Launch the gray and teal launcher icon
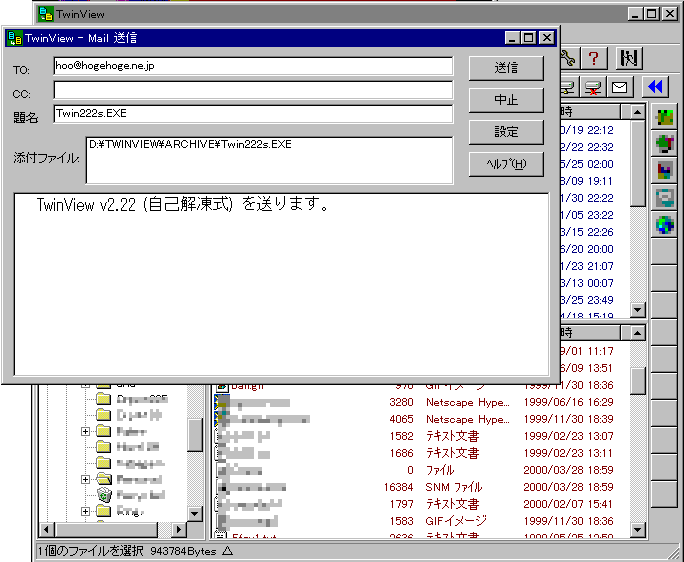This screenshot has height=562, width=684. click(x=664, y=197)
